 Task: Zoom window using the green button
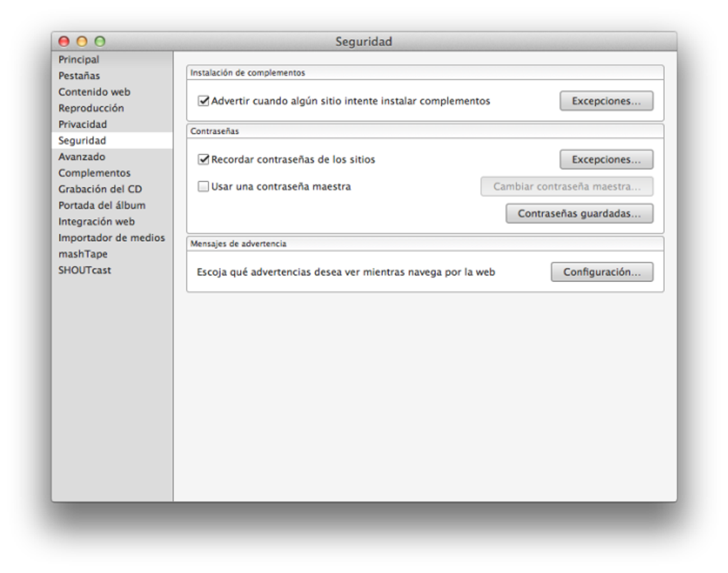pyautogui.click(x=100, y=41)
